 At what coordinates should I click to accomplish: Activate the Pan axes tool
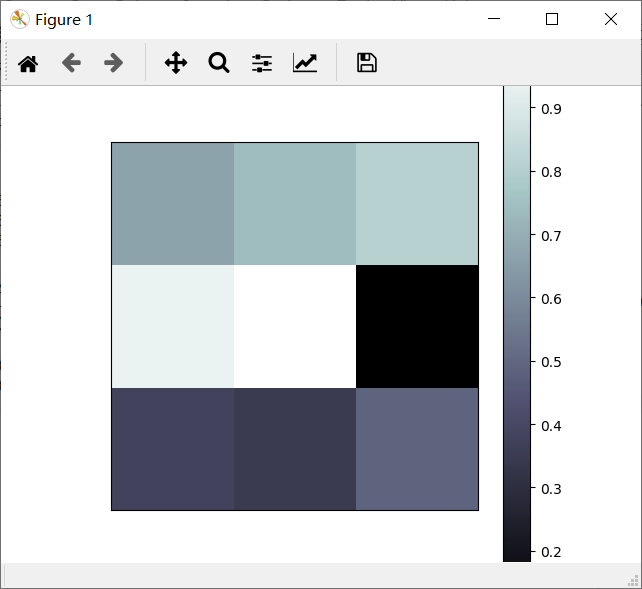(x=176, y=63)
